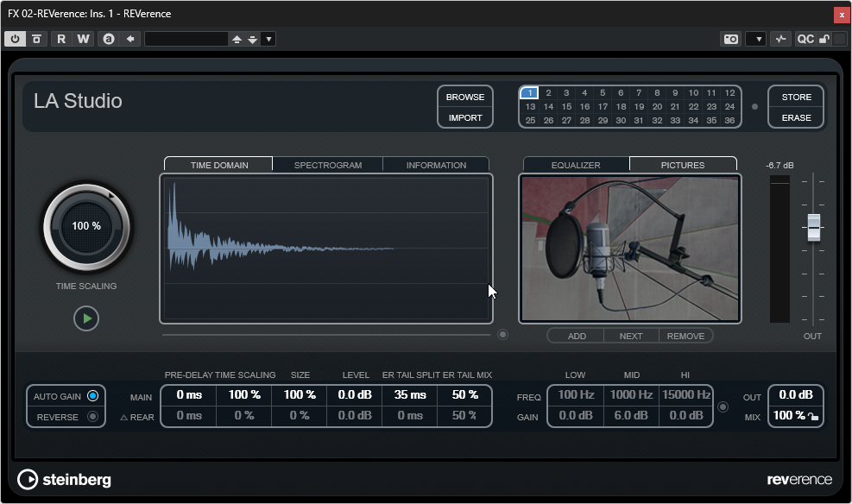Click the waveform position slider below display
This screenshot has height=504, width=852.
coord(326,335)
